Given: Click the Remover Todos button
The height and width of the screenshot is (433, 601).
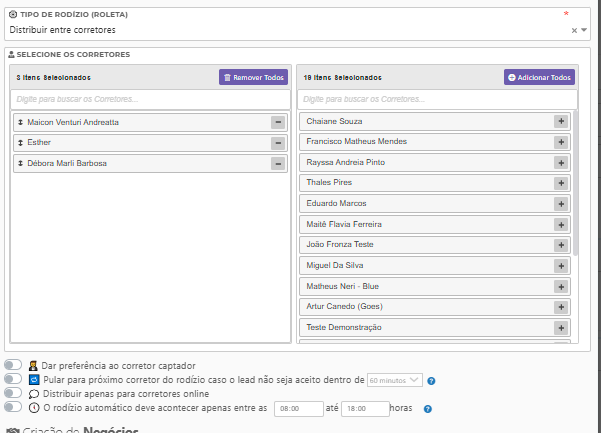Looking at the screenshot, I should 253,77.
